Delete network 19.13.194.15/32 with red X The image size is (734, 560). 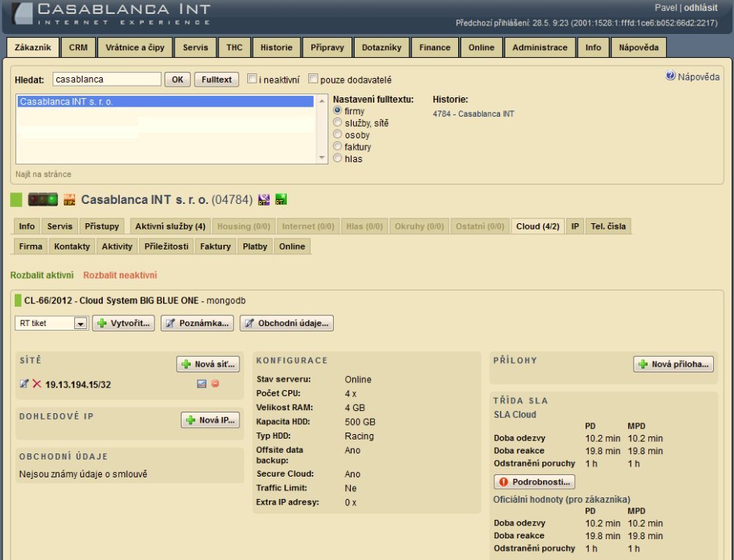point(37,384)
